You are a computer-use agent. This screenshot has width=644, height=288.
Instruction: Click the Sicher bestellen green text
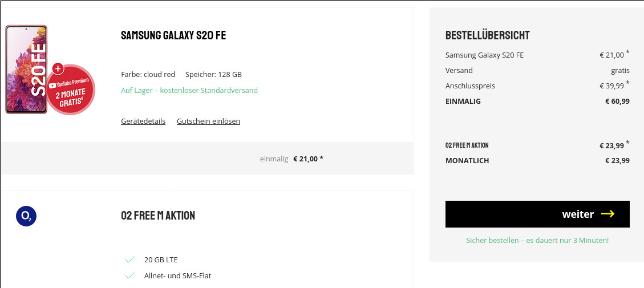537,240
